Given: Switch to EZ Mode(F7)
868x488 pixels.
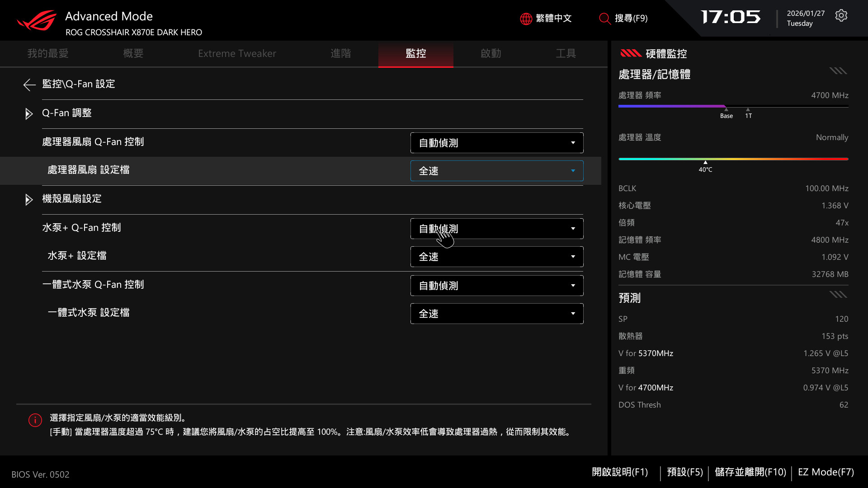Looking at the screenshot, I should tap(826, 472).
